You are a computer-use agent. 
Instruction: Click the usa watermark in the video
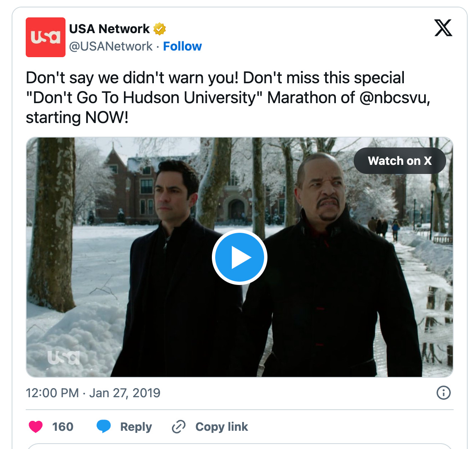coord(63,357)
